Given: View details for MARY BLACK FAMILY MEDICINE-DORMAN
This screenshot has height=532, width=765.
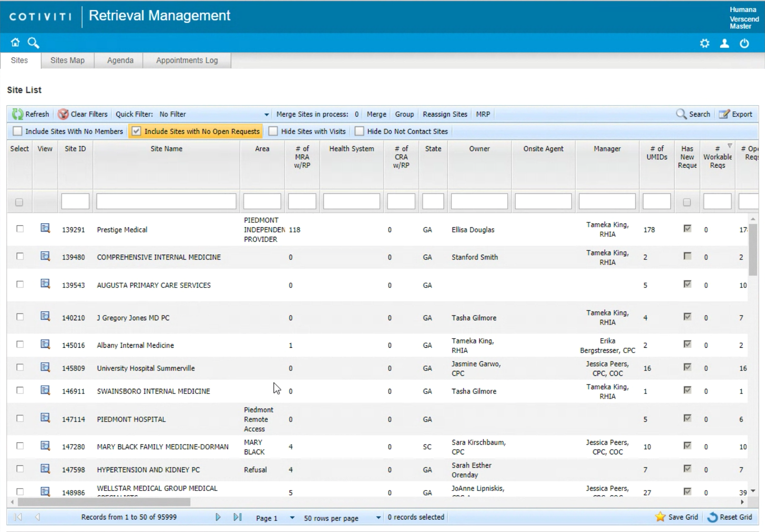Looking at the screenshot, I should [x=45, y=445].
